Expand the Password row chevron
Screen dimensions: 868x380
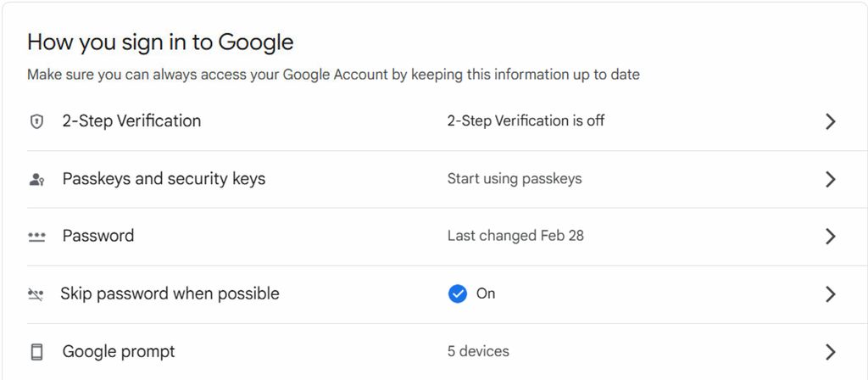[x=830, y=237]
